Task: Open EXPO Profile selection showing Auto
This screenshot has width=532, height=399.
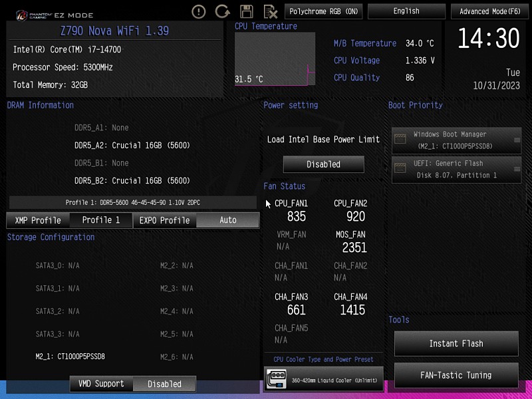Action: (227, 220)
